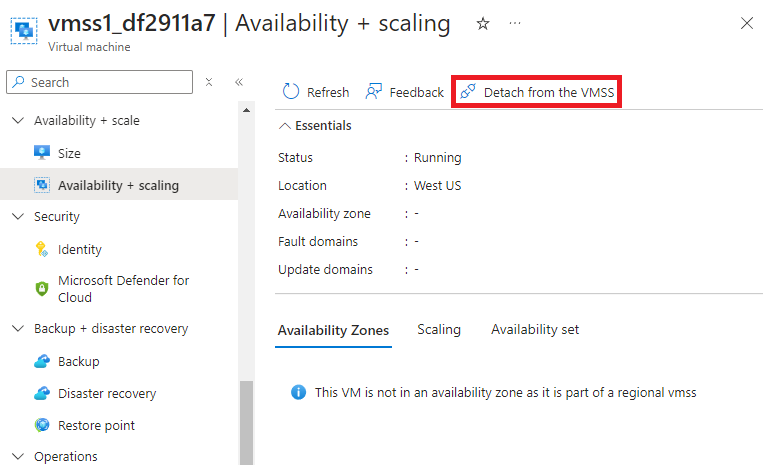
Task: Favorite this page with the star icon
Action: coord(483,24)
